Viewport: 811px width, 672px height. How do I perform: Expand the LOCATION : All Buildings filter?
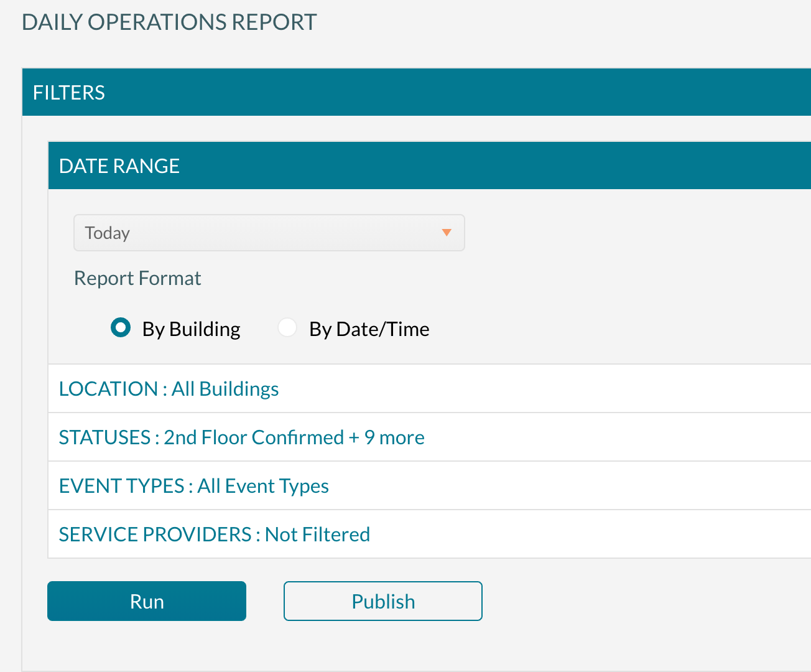(x=169, y=388)
